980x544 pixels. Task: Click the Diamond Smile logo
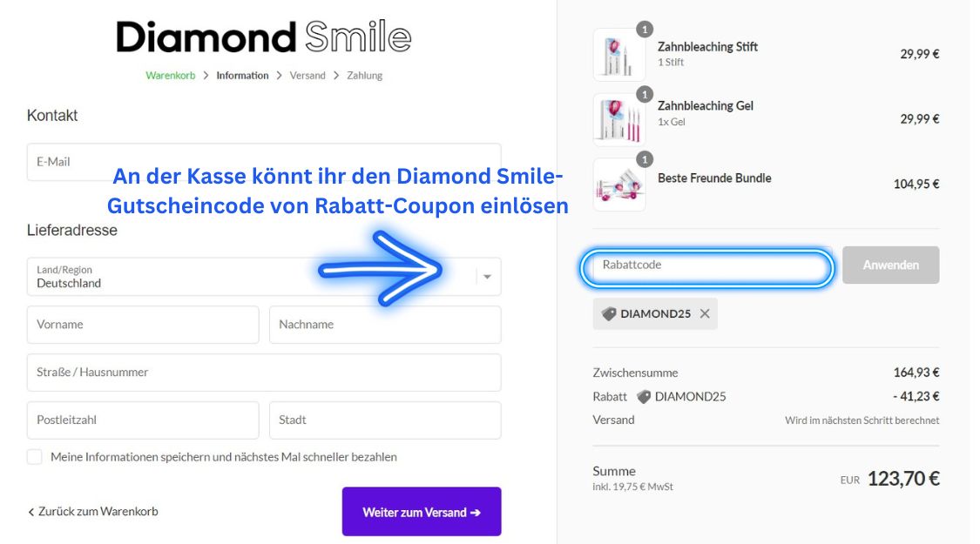pyautogui.click(x=263, y=37)
